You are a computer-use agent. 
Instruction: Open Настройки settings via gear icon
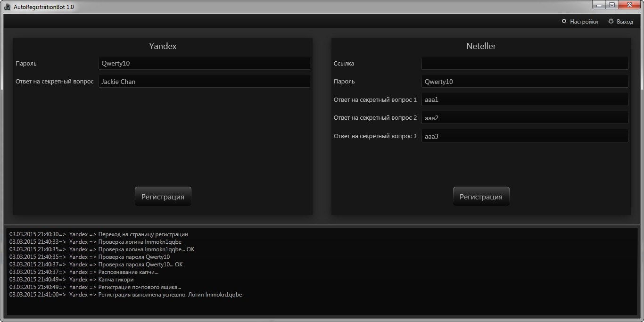click(x=564, y=21)
